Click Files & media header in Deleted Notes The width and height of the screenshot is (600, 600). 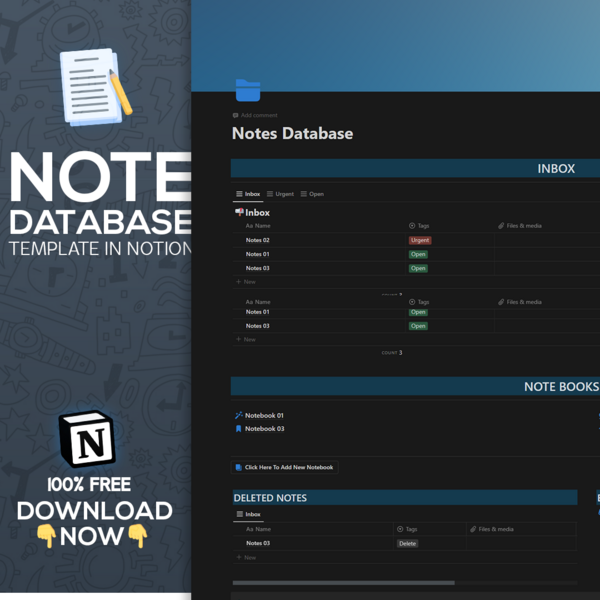(492, 529)
